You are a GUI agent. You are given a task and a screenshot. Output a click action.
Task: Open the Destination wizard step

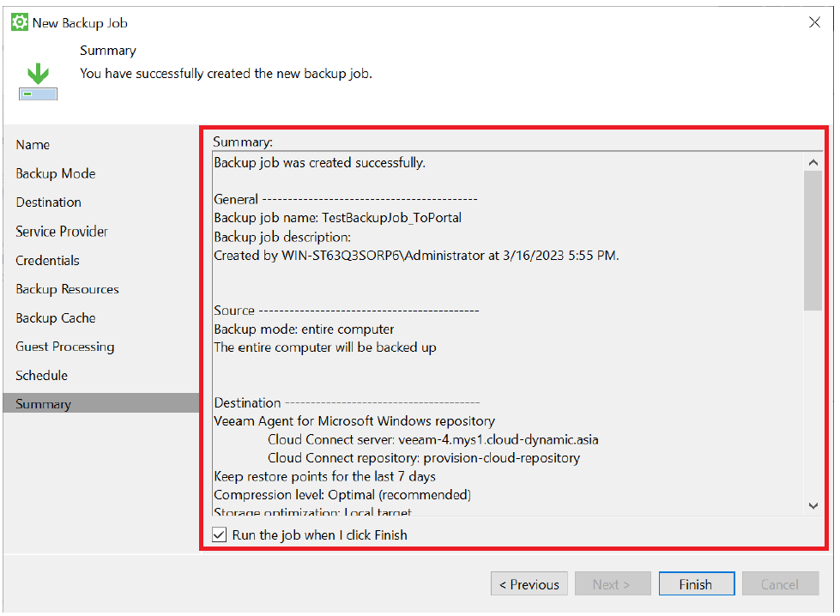click(x=49, y=202)
